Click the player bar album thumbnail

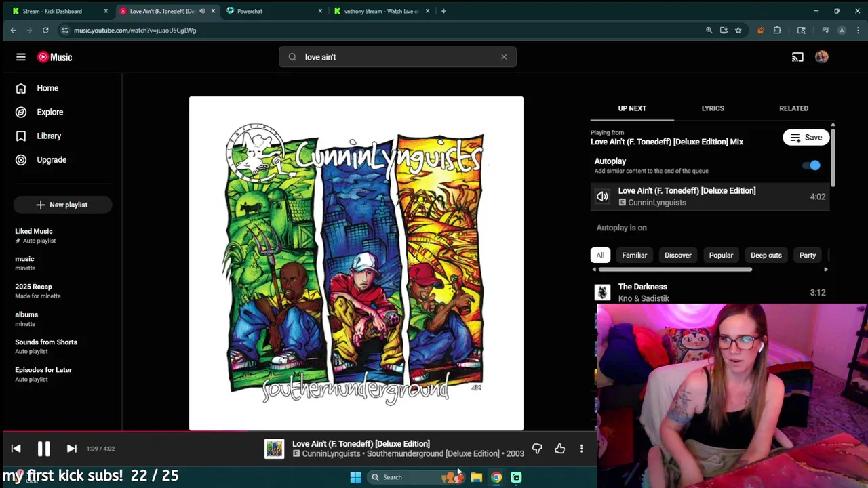[x=274, y=449]
